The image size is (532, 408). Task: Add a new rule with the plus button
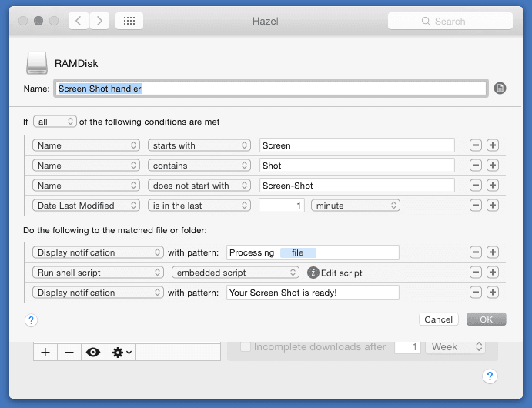pos(45,352)
